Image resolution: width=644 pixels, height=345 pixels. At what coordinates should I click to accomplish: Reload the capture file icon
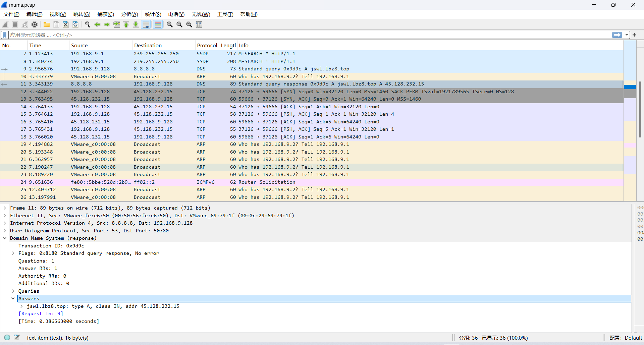(x=75, y=24)
